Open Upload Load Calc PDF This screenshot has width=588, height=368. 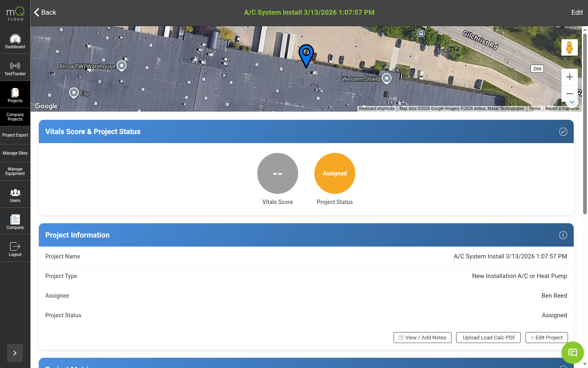pos(488,337)
